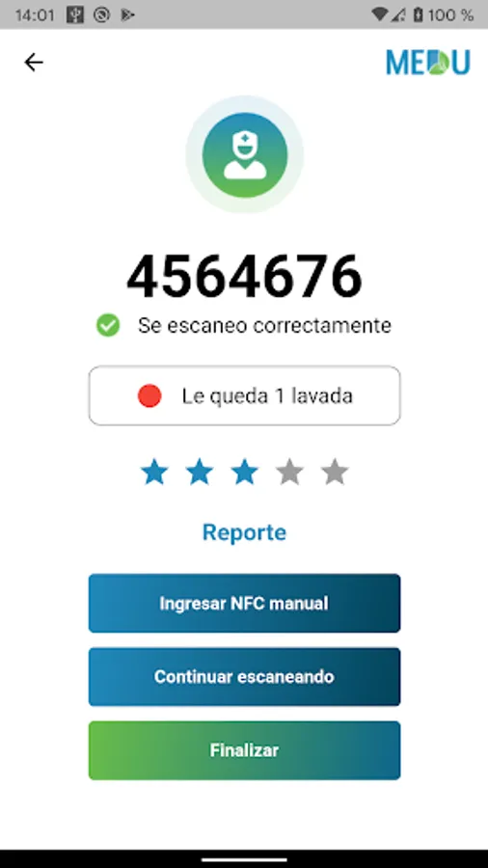Viewport: 488px width, 868px height.
Task: Click the MEDU logo
Action: 428,62
